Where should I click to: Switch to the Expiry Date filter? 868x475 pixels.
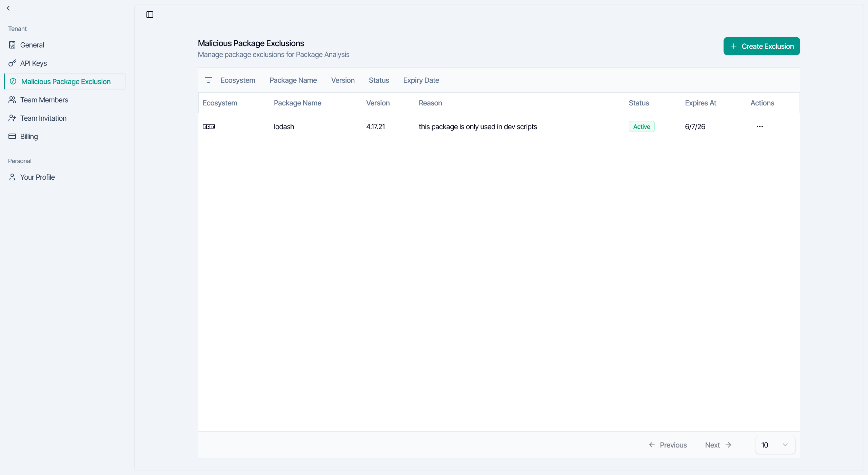click(421, 80)
